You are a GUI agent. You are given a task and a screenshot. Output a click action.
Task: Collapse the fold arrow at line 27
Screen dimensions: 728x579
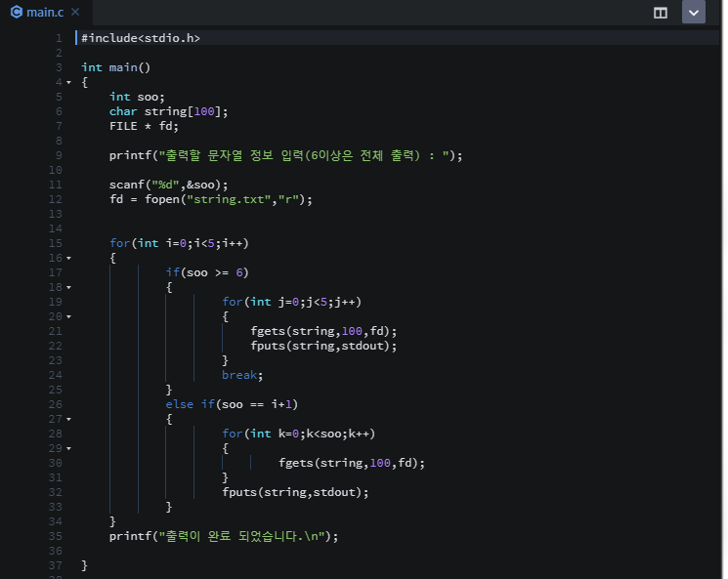click(68, 420)
